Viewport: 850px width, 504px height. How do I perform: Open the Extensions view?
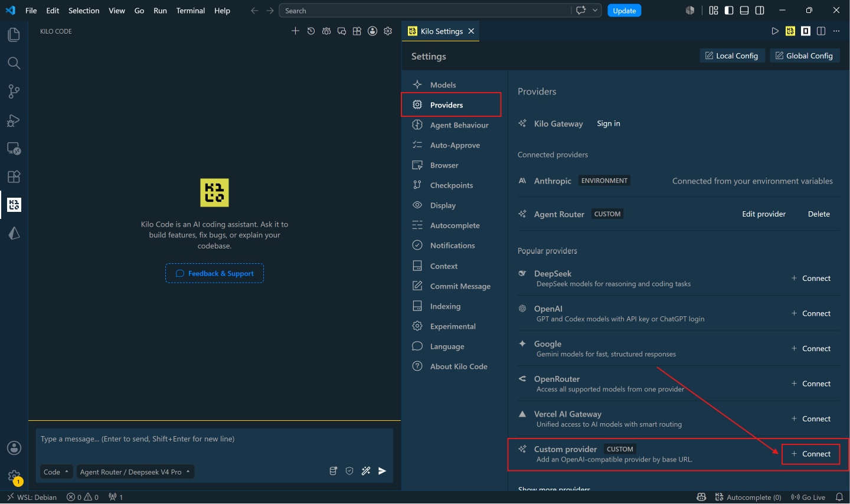14,176
